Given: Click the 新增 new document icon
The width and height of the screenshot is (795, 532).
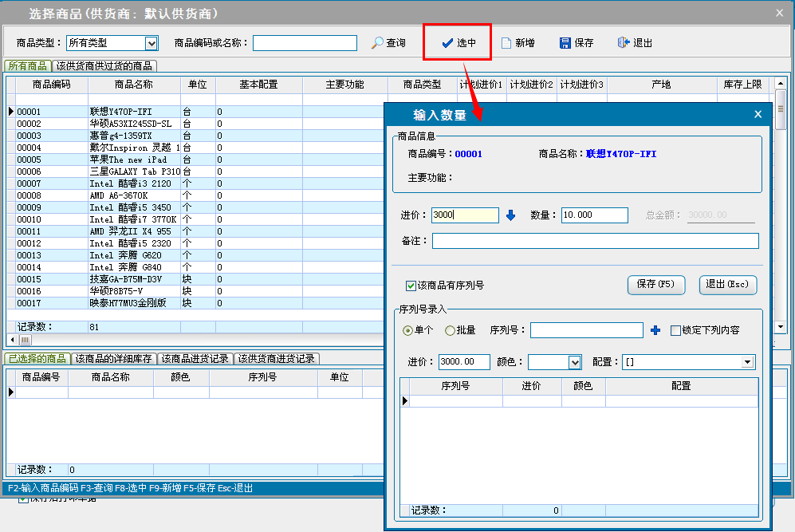Looking at the screenshot, I should click(506, 43).
